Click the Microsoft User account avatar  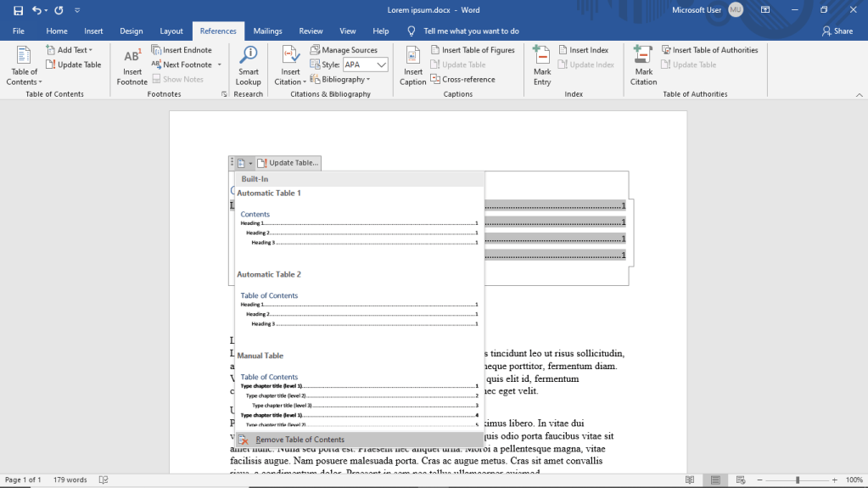click(735, 10)
